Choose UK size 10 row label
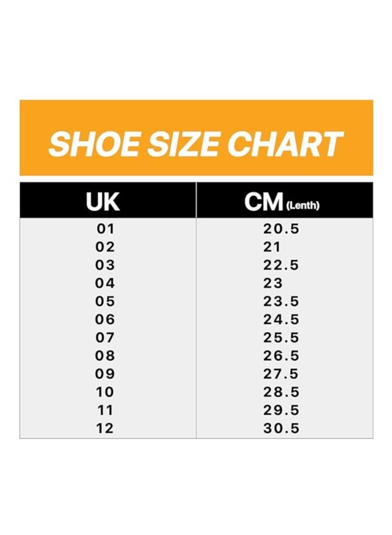Image resolution: width=392 pixels, height=535 pixels. click(x=106, y=392)
